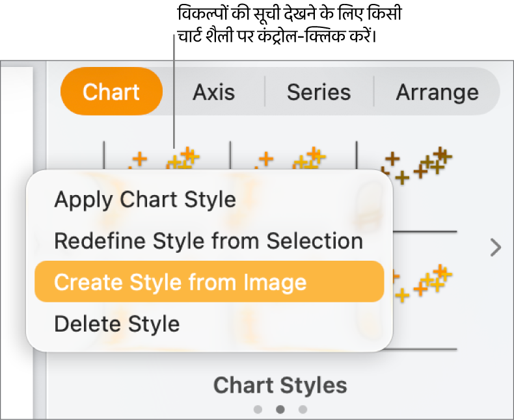This screenshot has height=420, width=514.
Task: Choose Apply Chart Style from the menu
Action: coord(144,200)
